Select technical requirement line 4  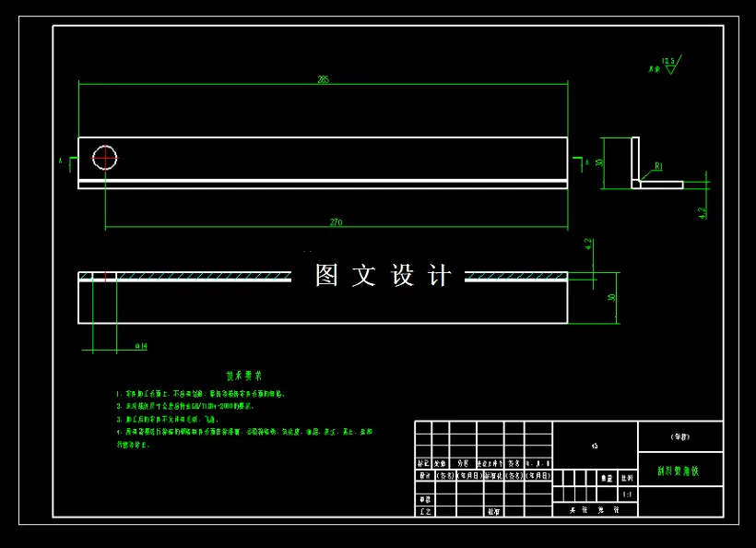coord(244,438)
